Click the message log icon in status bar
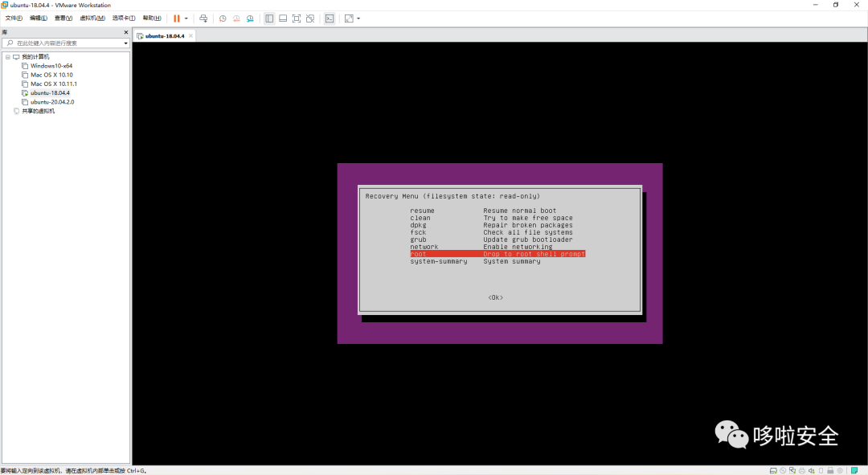 coord(854,470)
